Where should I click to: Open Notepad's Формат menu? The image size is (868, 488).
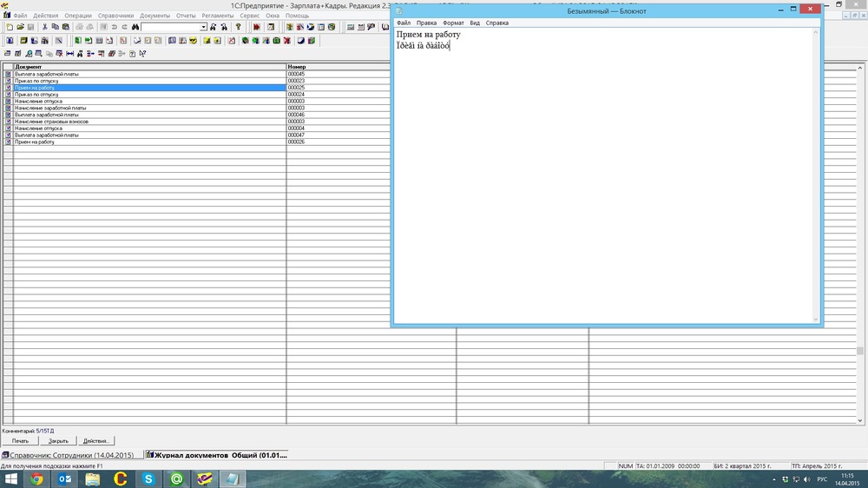(453, 23)
